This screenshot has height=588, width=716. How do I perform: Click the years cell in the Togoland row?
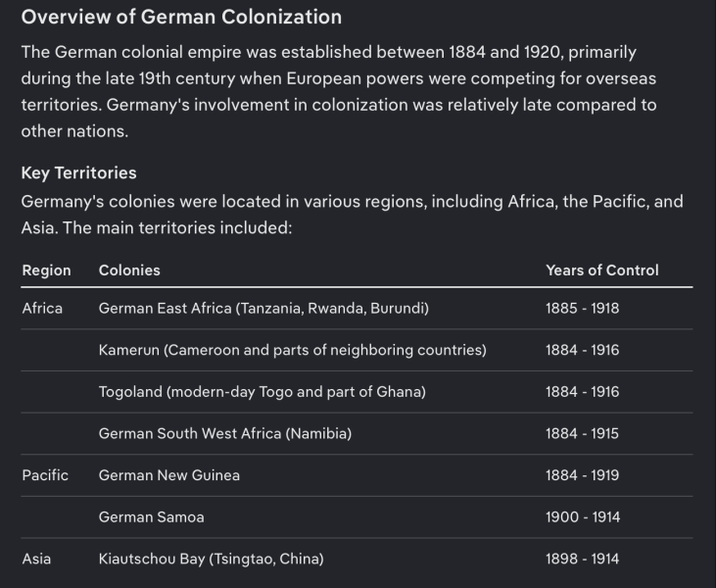pyautogui.click(x=582, y=392)
